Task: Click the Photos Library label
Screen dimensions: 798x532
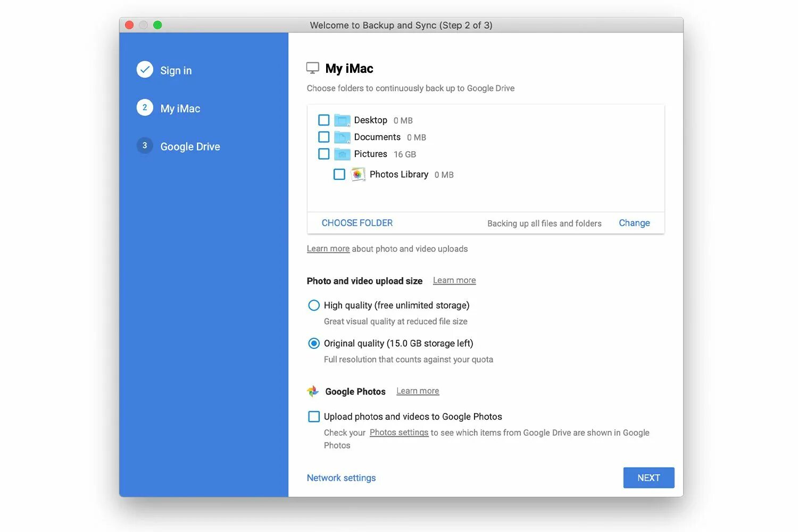Action: point(399,174)
